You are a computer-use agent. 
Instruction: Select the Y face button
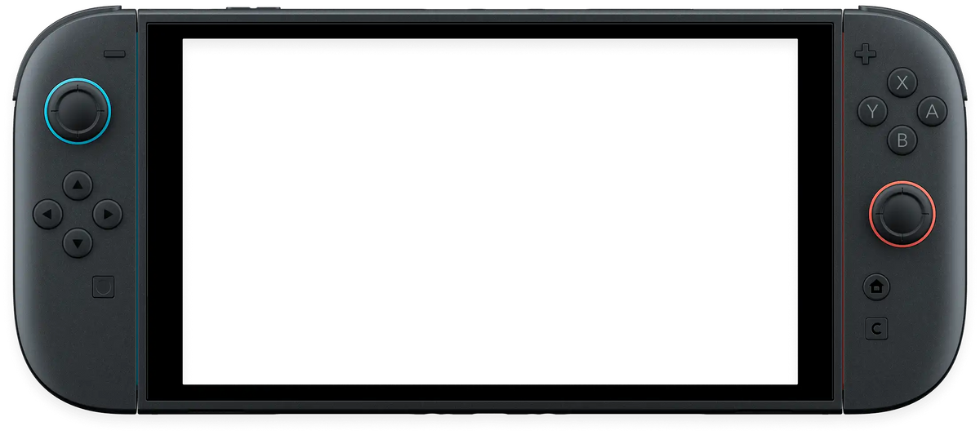point(873,111)
